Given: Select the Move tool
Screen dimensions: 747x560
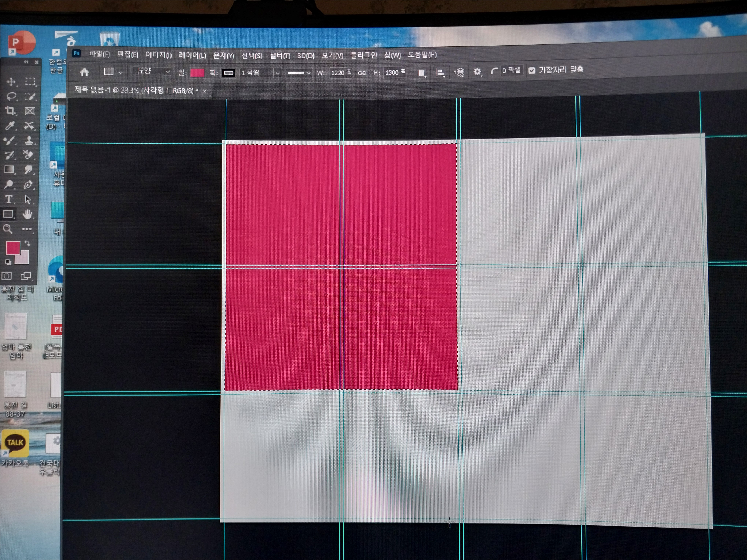Looking at the screenshot, I should coord(11,82).
